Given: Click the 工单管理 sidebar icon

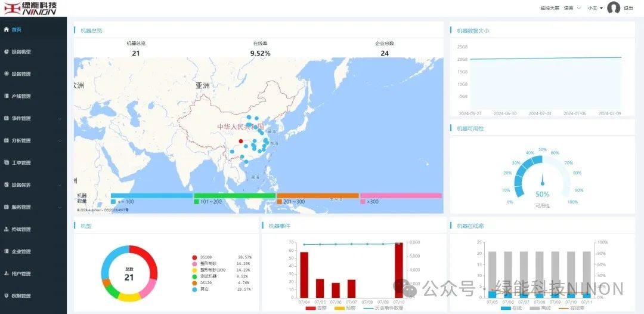Looking at the screenshot, I should pyautogui.click(x=6, y=162).
